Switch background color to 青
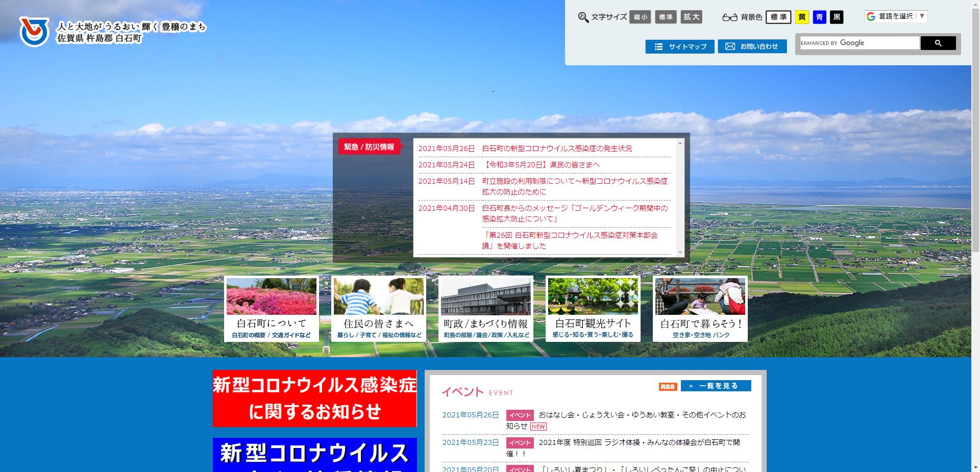This screenshot has height=472, width=980. (x=820, y=17)
